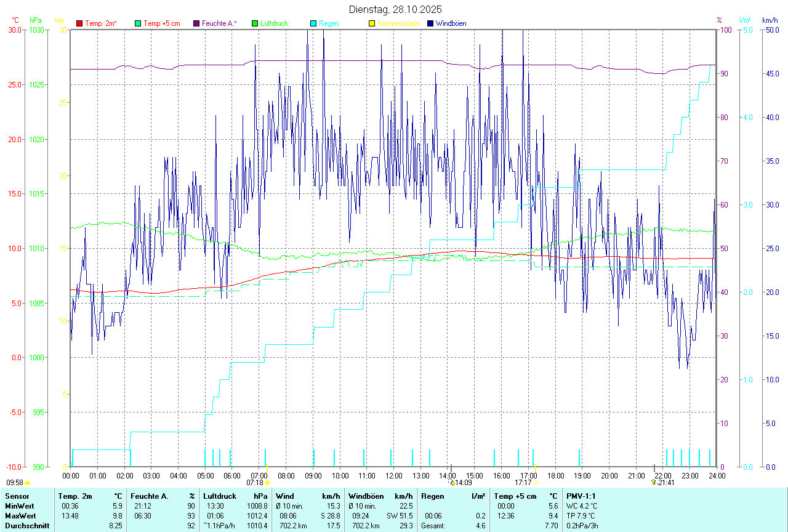
Task: Click the purple Feuchte A. legend square
Action: [x=197, y=23]
